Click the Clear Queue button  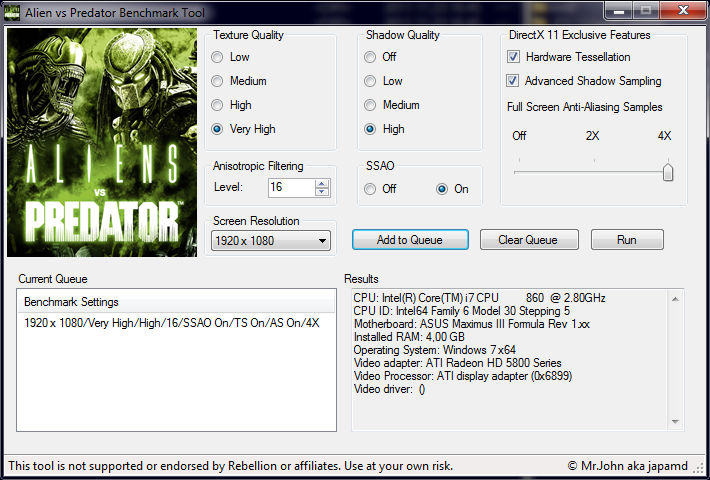pos(529,240)
